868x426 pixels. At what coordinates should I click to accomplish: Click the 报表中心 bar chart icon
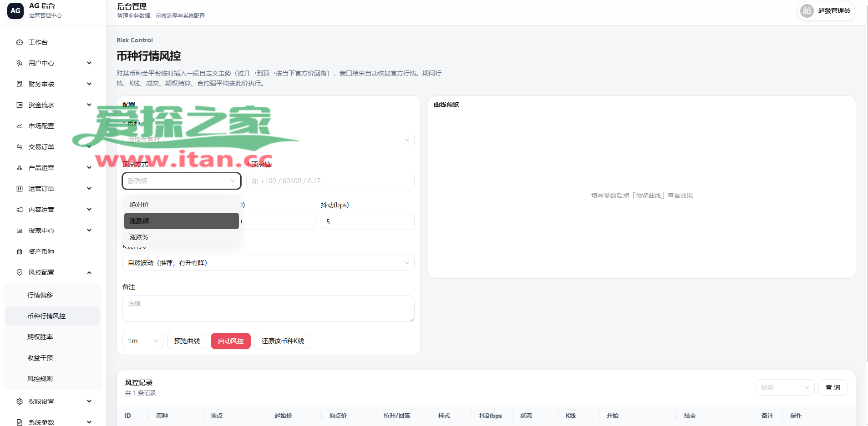(20, 231)
